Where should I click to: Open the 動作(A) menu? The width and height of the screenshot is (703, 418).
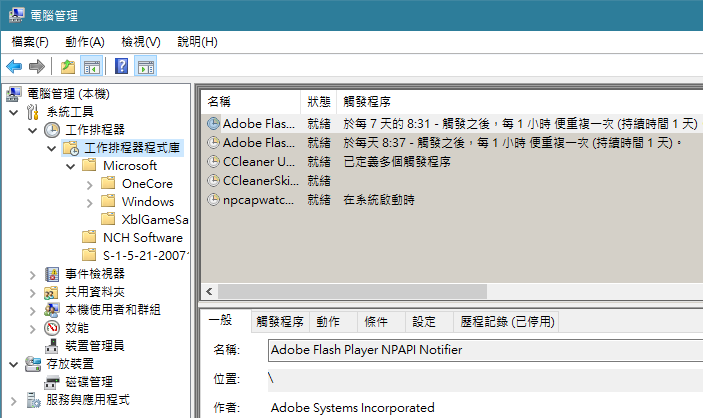85,42
